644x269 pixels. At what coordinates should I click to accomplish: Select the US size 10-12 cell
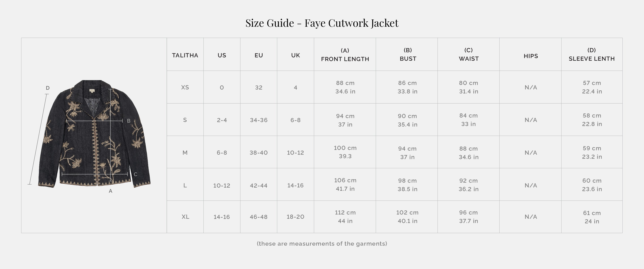[222, 185]
